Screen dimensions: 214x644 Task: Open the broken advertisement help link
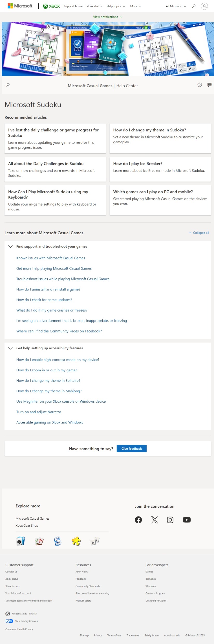(x=72, y=321)
